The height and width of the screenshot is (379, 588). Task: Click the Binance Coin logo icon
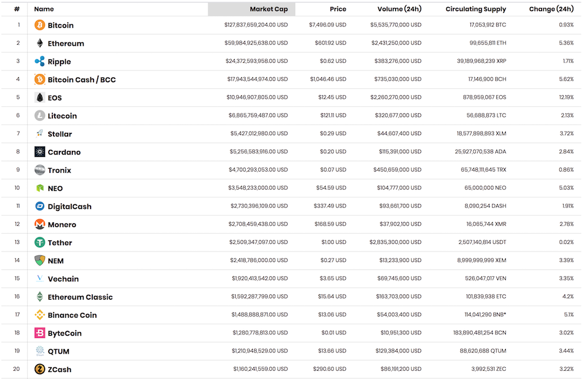pyautogui.click(x=40, y=314)
